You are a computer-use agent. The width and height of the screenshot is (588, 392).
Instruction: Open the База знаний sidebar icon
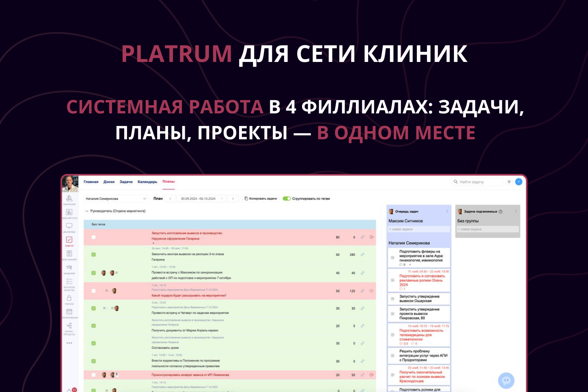(69, 255)
